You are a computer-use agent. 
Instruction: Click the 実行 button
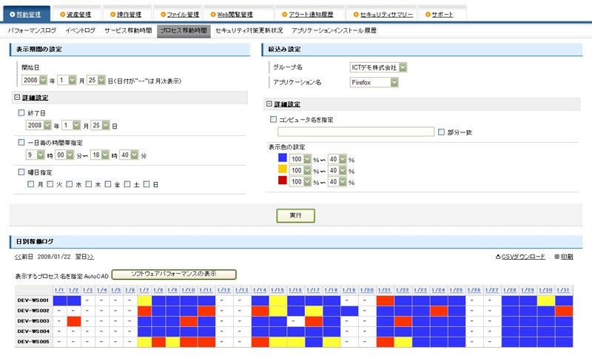coord(295,215)
